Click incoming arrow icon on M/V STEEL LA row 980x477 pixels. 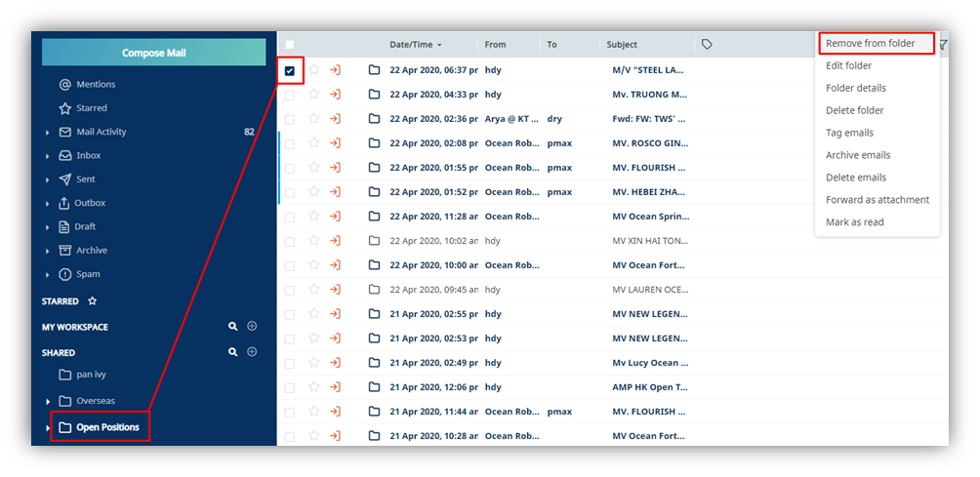click(x=335, y=70)
